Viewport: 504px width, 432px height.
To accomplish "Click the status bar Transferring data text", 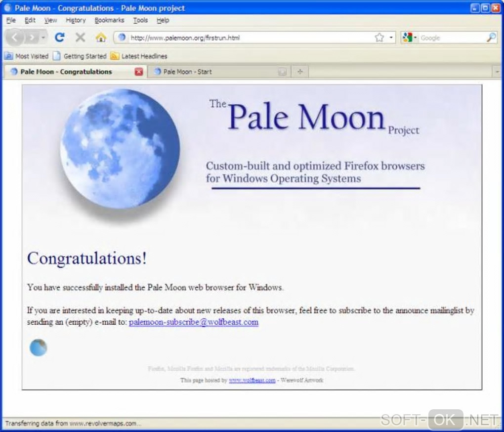I will (x=73, y=423).
